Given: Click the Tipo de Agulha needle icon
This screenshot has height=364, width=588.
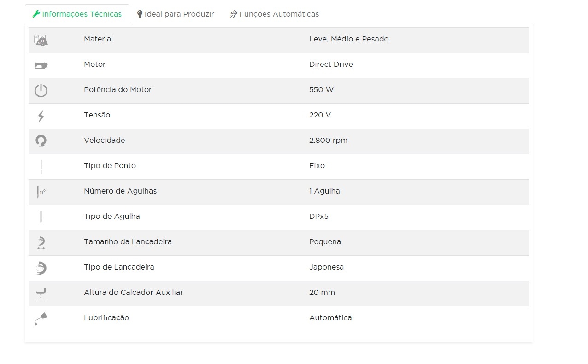Looking at the screenshot, I should click(41, 217).
